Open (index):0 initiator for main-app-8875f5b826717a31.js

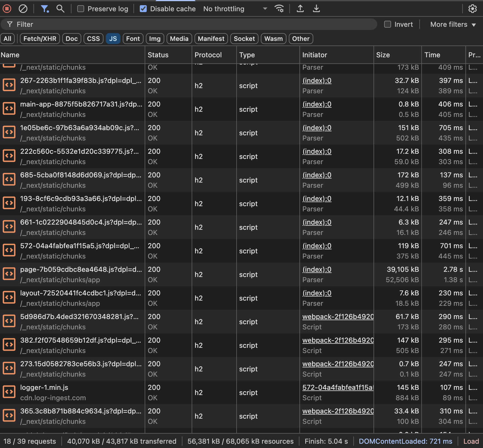point(317,104)
